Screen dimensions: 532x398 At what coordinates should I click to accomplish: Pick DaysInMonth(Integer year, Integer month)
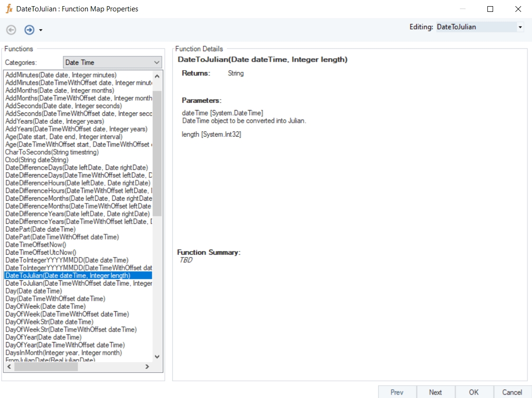(63, 352)
